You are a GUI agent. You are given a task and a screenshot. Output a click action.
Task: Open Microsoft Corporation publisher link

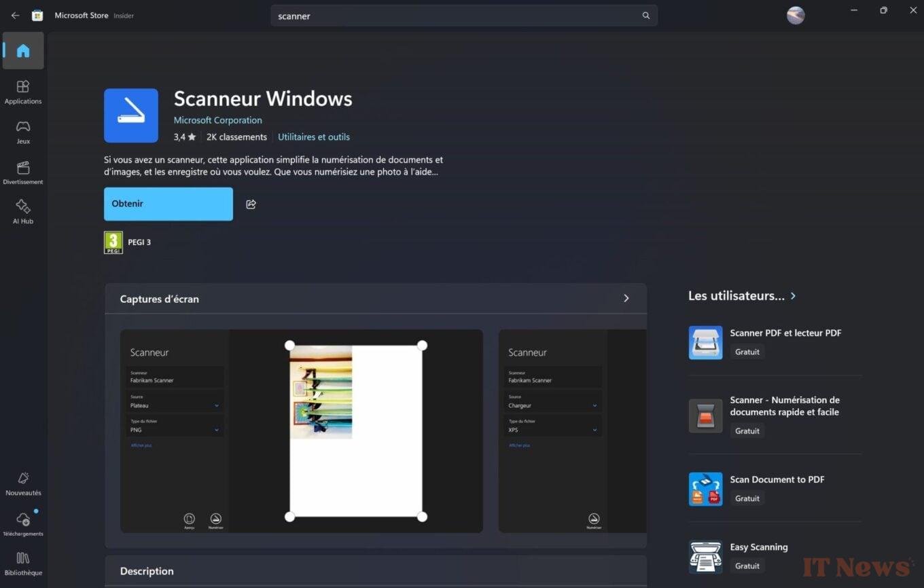[217, 120]
